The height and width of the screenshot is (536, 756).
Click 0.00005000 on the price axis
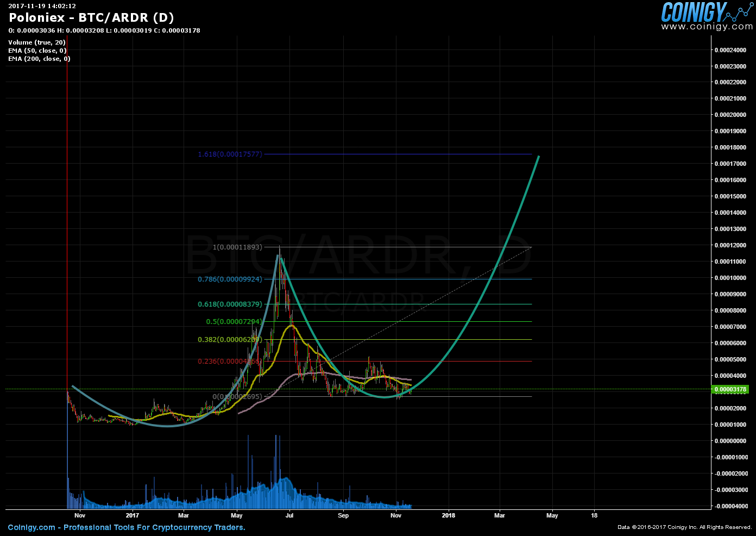730,359
